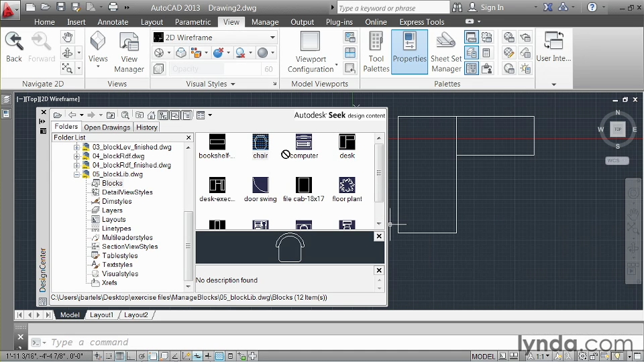This screenshot has height=362, width=644.
Task: Click the bookshelf block icon
Action: 217,142
